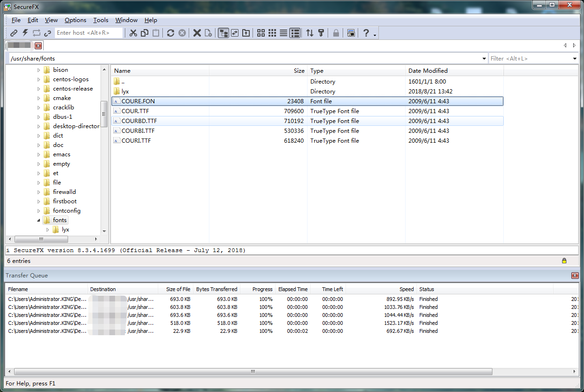
Task: Click the Enter host input field
Action: (x=89, y=33)
